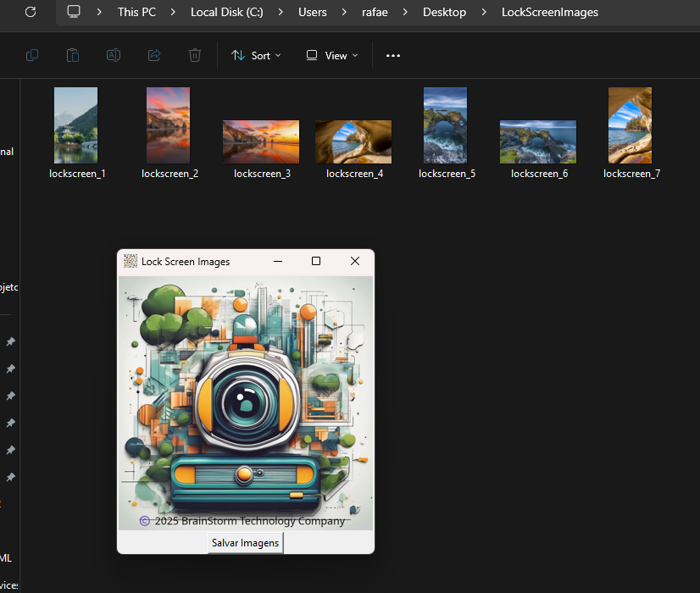Minimize the Lock Screen Images window
This screenshot has height=593, width=700.
click(278, 261)
